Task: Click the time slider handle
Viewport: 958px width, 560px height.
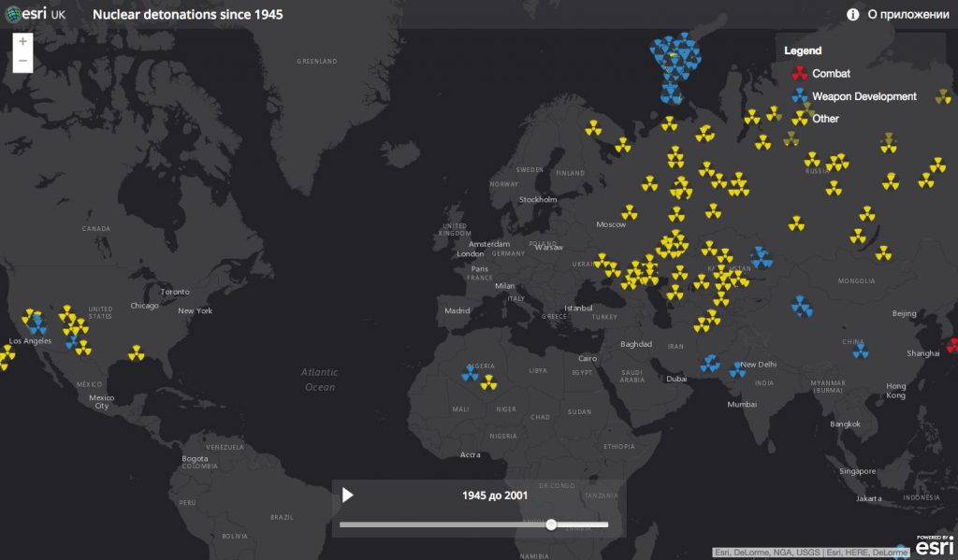Action: point(551,524)
